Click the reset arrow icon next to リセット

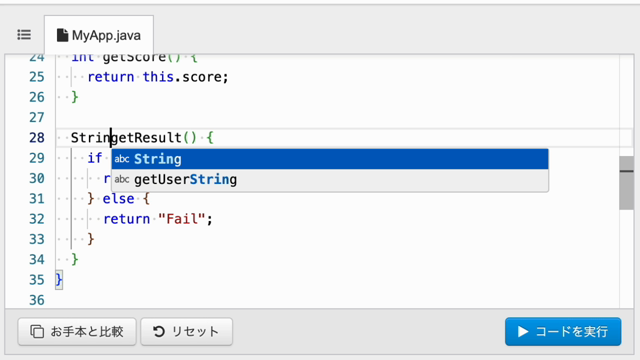159,331
